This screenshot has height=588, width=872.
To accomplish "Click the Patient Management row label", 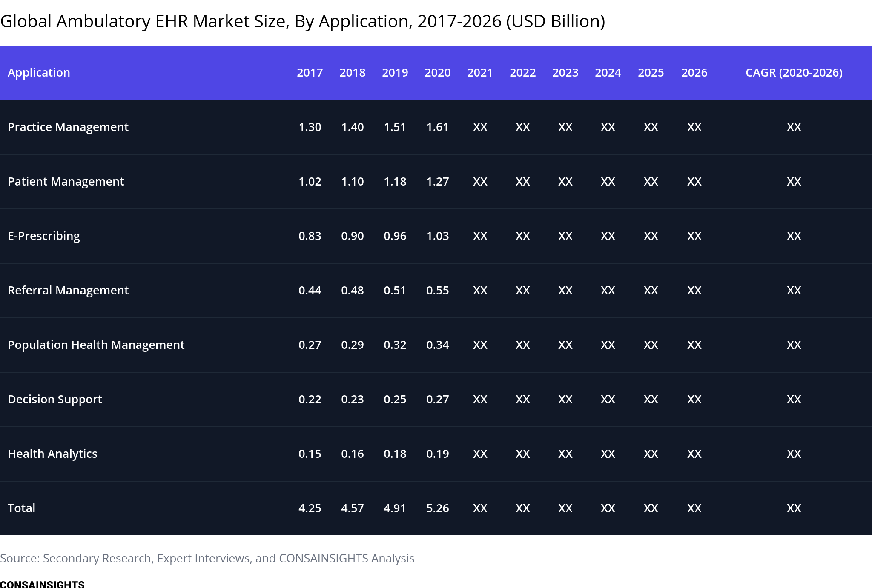I will coord(66,182).
